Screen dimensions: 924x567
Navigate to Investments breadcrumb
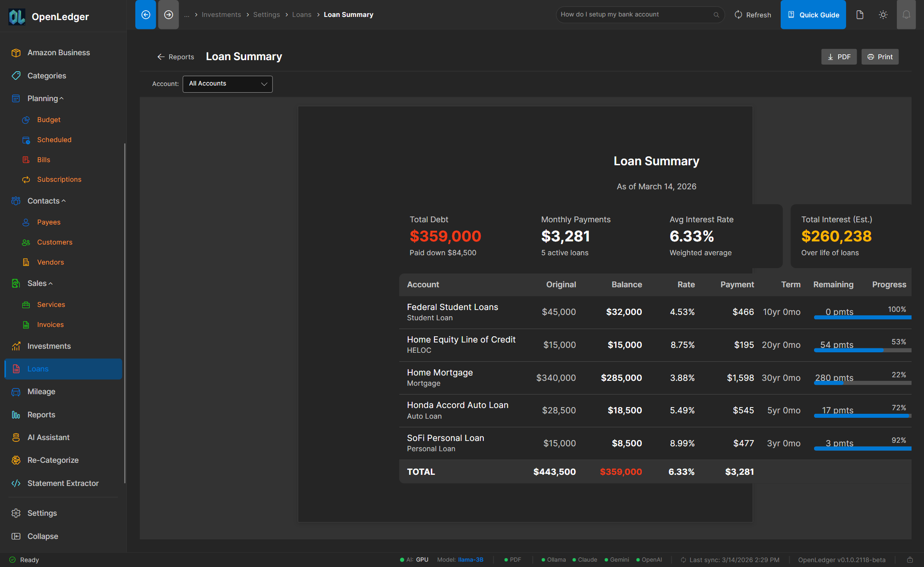click(221, 14)
